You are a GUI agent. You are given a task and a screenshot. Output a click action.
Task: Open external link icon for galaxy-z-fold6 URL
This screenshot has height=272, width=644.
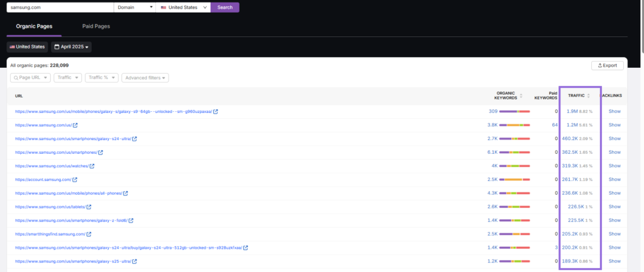(131, 220)
